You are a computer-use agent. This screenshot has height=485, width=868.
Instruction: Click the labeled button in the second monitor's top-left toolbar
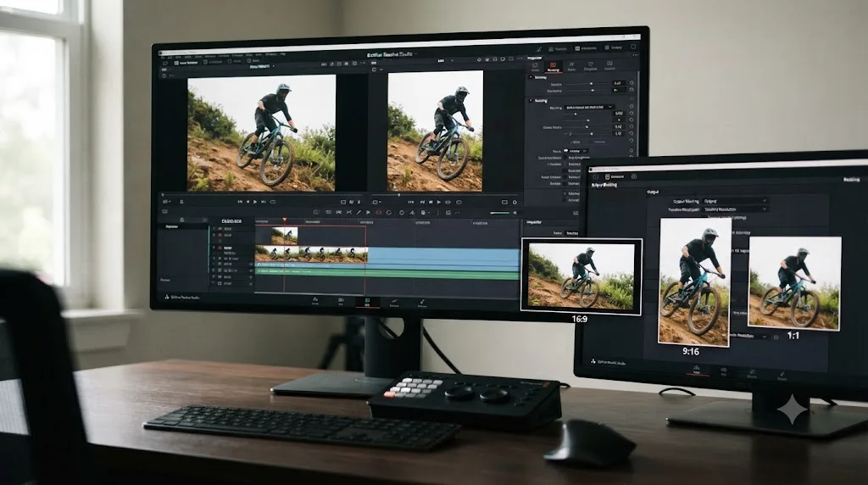click(x=615, y=176)
